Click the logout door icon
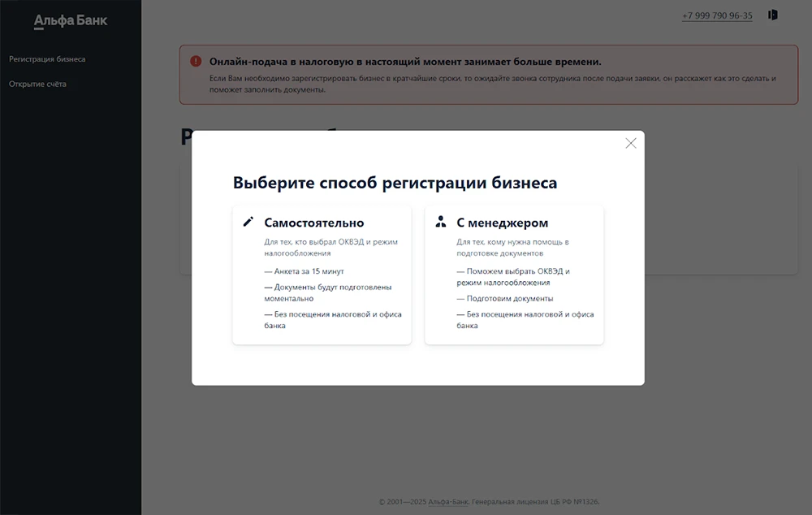Image resolution: width=812 pixels, height=515 pixels. (x=773, y=15)
